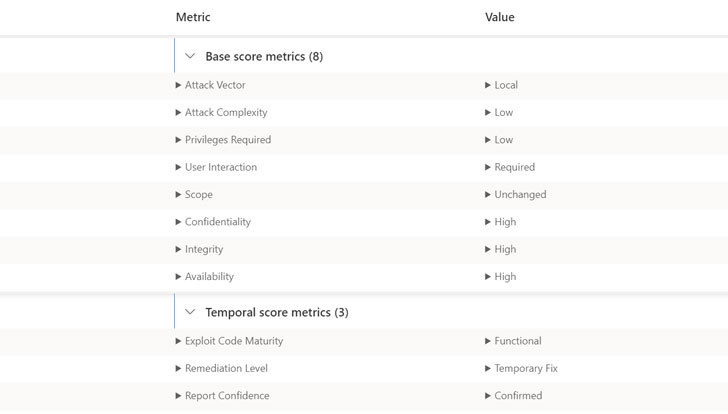Collapse the Base score metrics section
This screenshot has height=414, width=728.
pos(190,57)
